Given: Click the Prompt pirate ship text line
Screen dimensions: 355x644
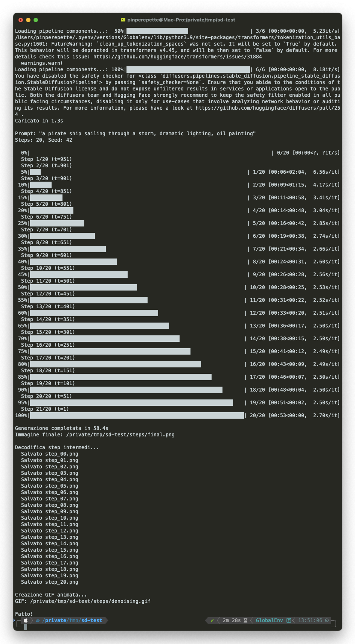Looking at the screenshot, I should 136,133.
